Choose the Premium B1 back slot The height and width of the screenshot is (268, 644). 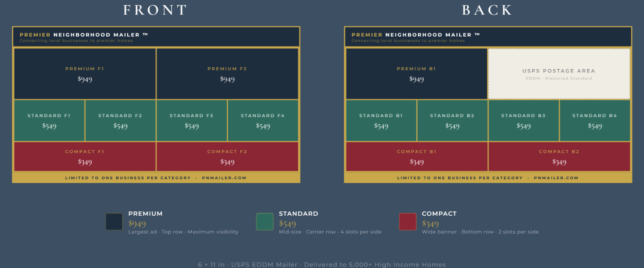pos(416,73)
